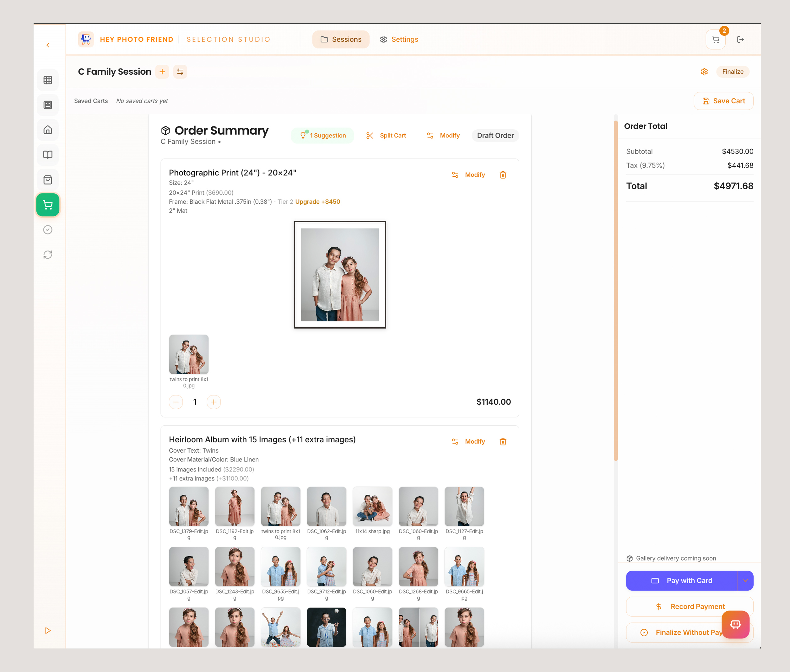Click the Split Cart button
790x672 pixels.
387,136
